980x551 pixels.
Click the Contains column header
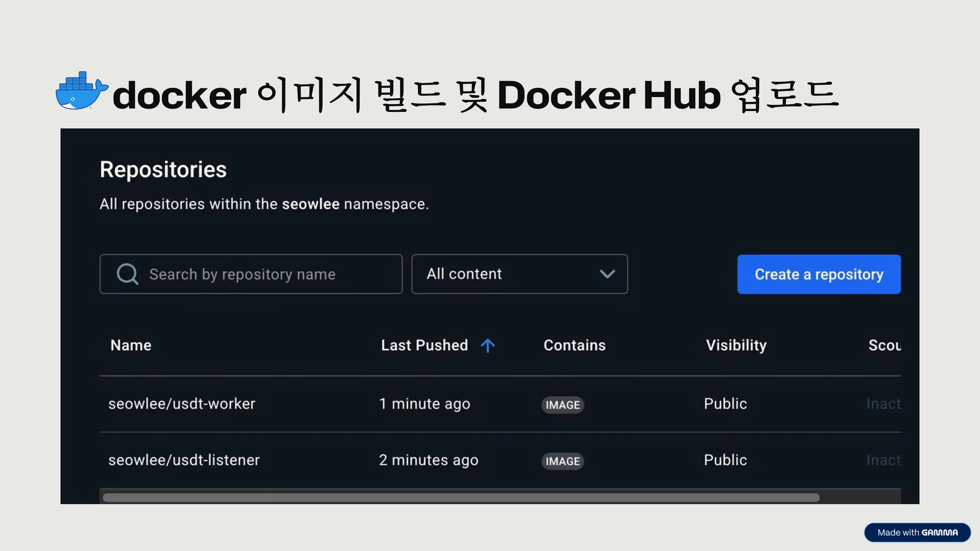point(574,345)
